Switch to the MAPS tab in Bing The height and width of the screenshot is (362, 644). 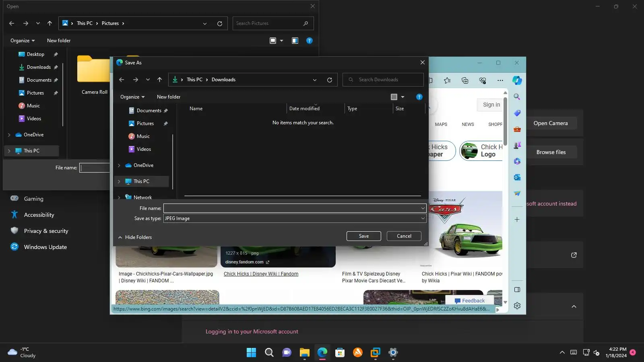pyautogui.click(x=441, y=124)
